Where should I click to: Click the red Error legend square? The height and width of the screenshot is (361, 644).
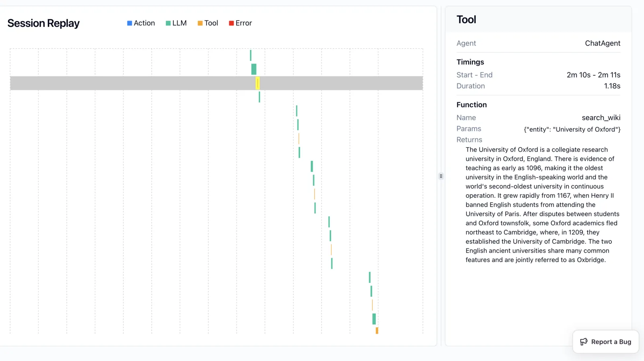click(231, 23)
